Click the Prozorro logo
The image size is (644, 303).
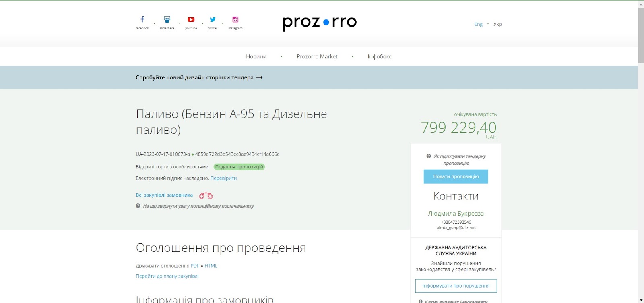click(320, 23)
